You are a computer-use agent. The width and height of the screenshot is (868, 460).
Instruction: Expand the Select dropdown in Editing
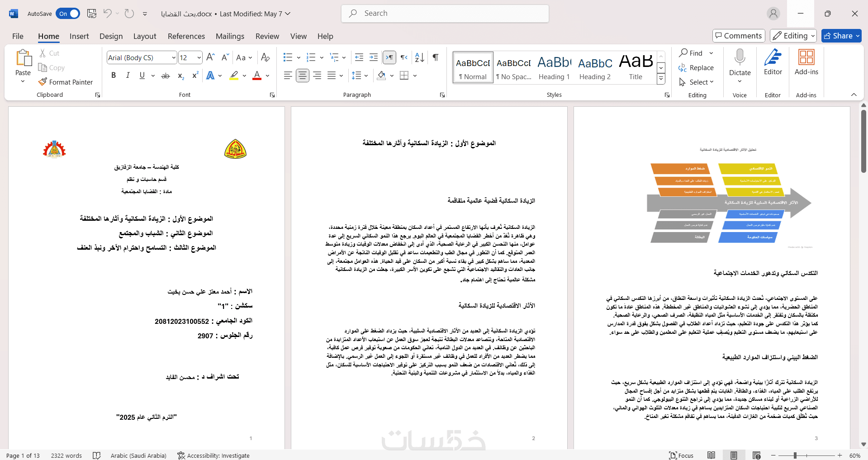(x=697, y=82)
